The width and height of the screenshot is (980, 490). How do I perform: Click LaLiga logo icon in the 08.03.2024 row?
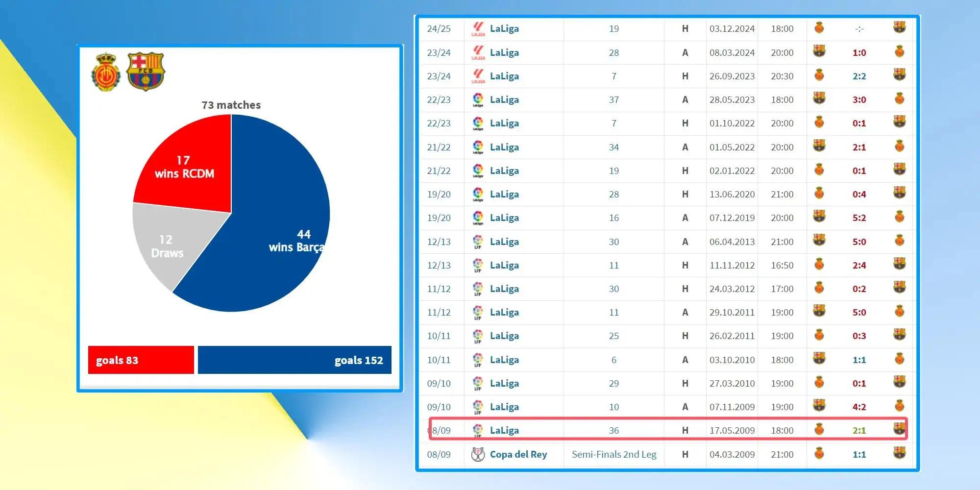click(x=478, y=52)
